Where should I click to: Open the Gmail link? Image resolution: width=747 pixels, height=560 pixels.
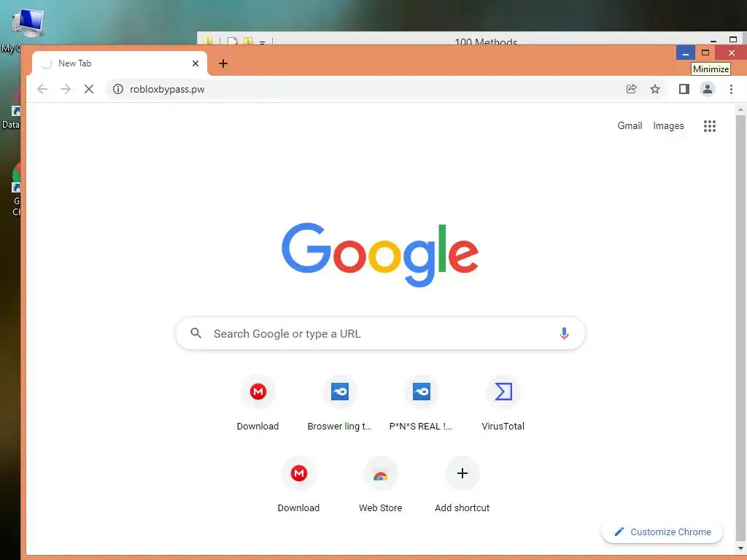pyautogui.click(x=630, y=125)
